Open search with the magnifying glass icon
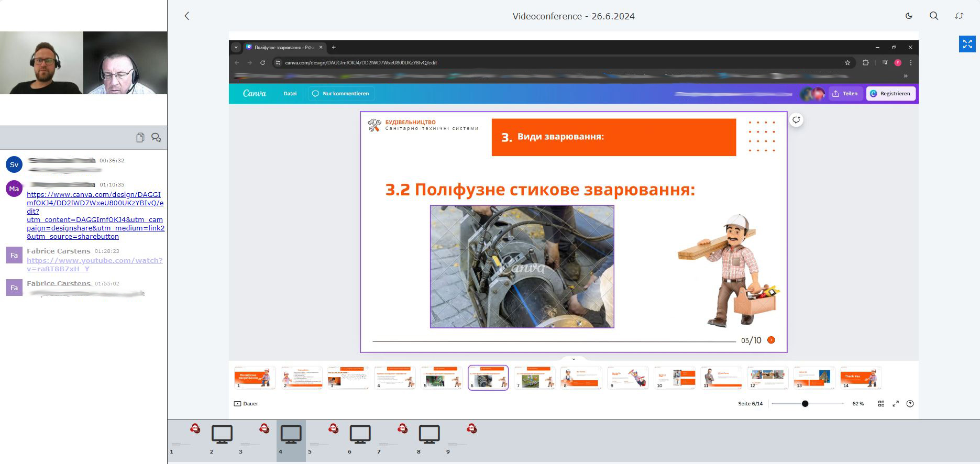This screenshot has width=980, height=464. (x=934, y=16)
